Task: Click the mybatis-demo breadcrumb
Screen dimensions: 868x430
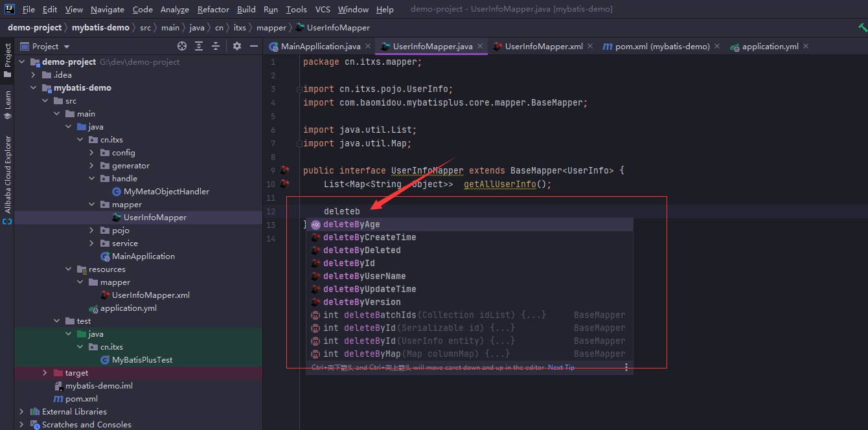Action: (x=100, y=27)
